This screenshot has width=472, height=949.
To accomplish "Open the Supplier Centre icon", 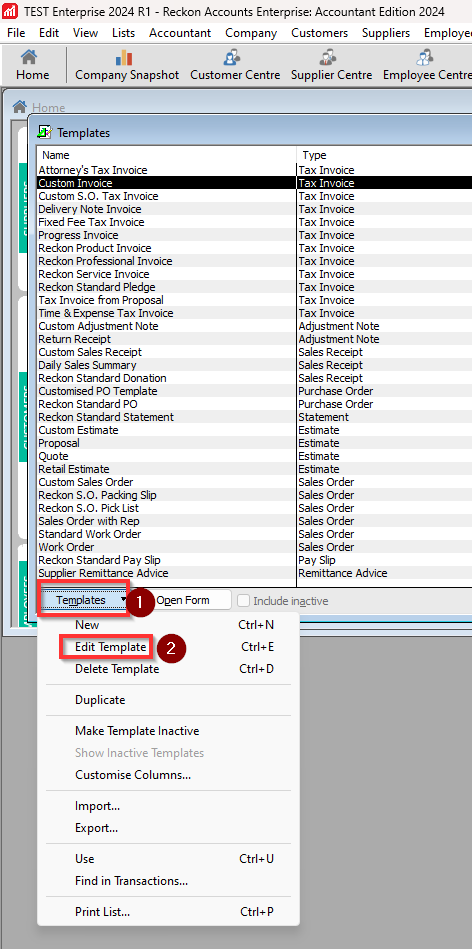I will pyautogui.click(x=332, y=65).
